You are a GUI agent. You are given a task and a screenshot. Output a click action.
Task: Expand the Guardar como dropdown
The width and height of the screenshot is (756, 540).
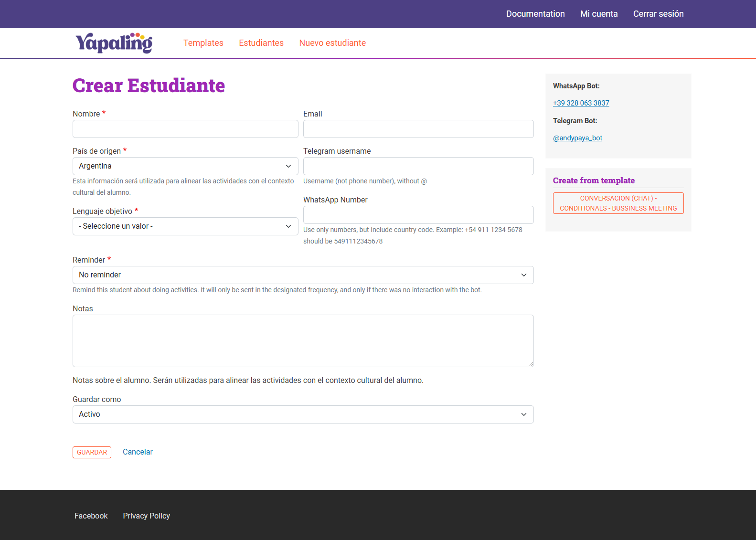pos(303,414)
